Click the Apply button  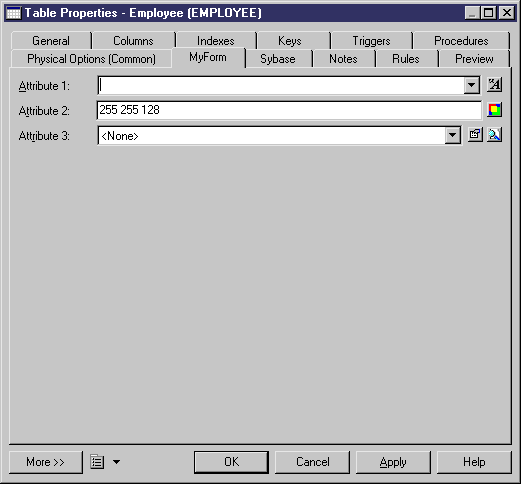pos(393,462)
